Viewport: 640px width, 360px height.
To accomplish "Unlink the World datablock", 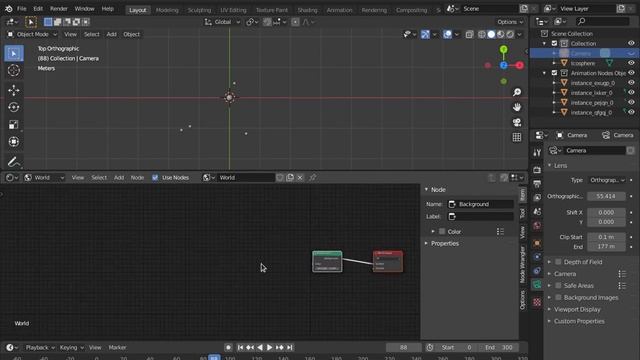I will [x=300, y=178].
